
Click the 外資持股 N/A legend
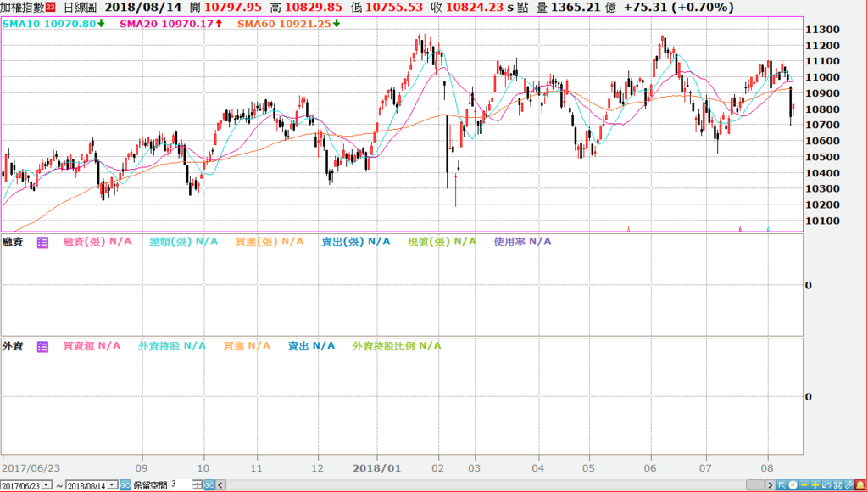pos(172,346)
